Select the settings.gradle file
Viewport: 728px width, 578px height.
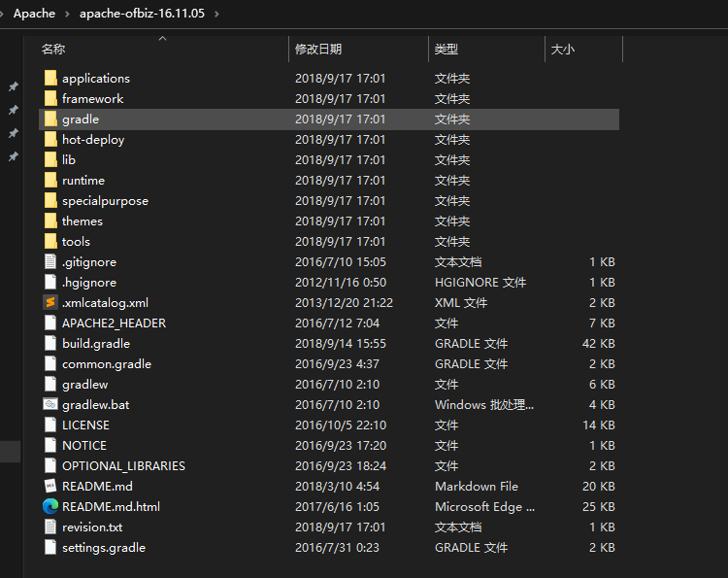coord(103,547)
